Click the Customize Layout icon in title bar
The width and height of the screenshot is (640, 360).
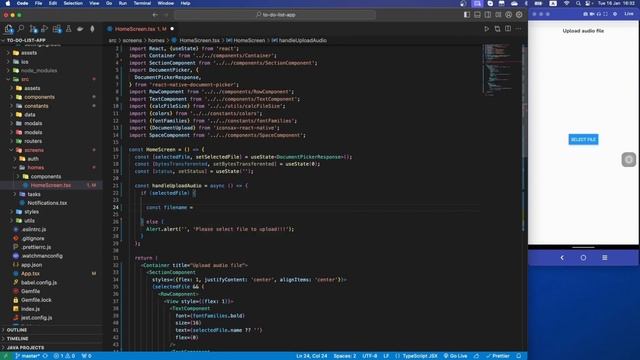click(498, 15)
